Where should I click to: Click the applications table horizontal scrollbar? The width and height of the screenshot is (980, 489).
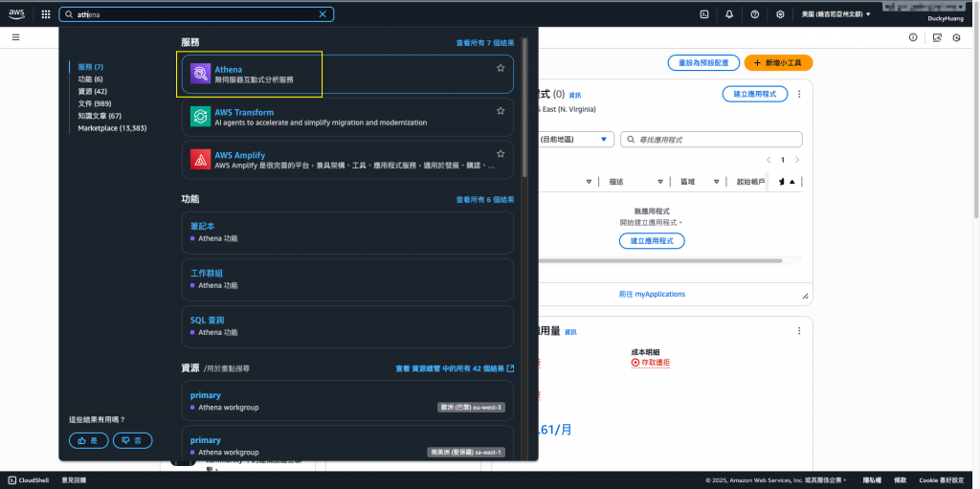point(658,260)
